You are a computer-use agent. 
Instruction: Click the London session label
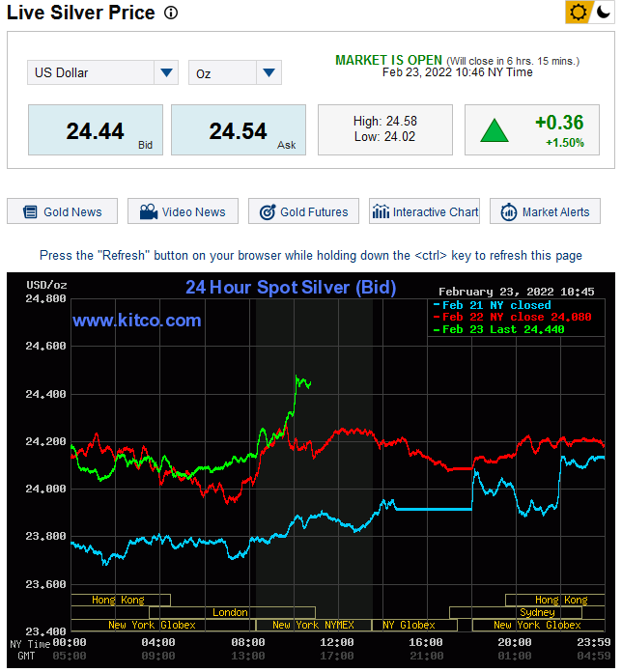tap(232, 612)
